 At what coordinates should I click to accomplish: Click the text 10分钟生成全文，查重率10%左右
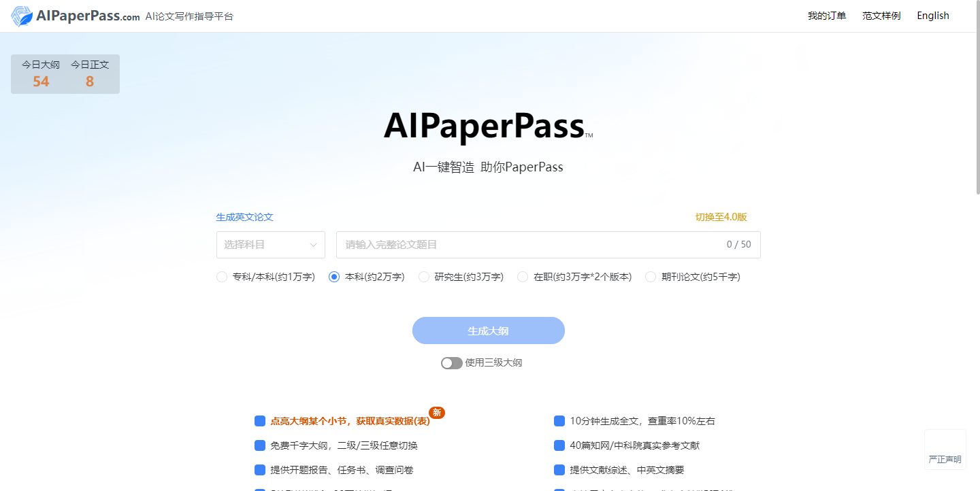click(x=642, y=421)
